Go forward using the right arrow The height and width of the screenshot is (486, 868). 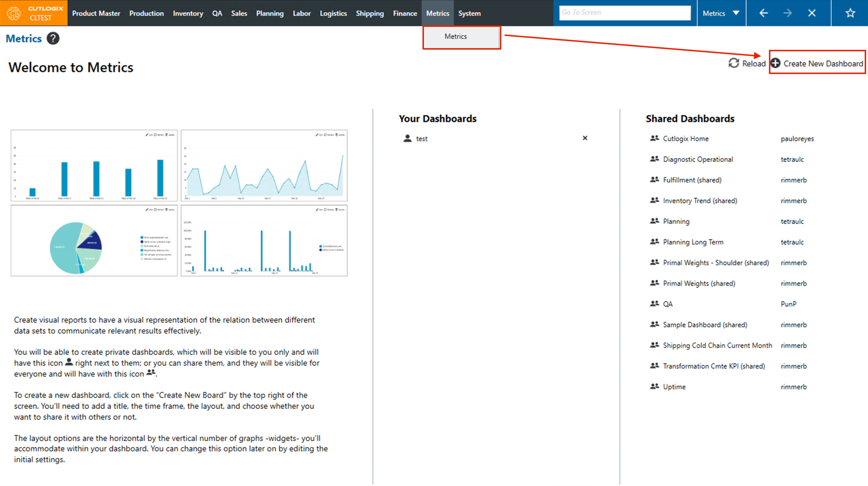pos(787,13)
